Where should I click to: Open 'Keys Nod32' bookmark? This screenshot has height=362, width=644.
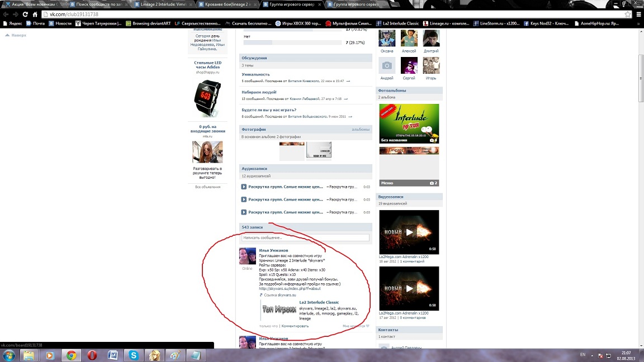coord(546,23)
